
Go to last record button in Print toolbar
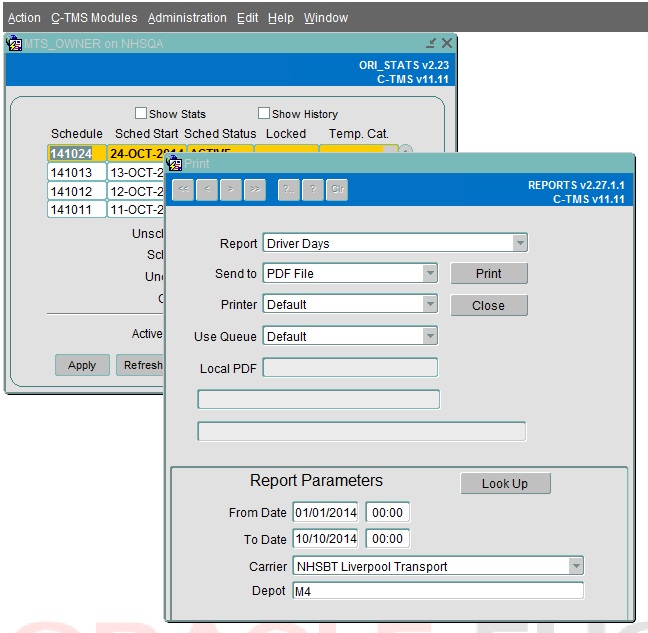click(x=255, y=190)
